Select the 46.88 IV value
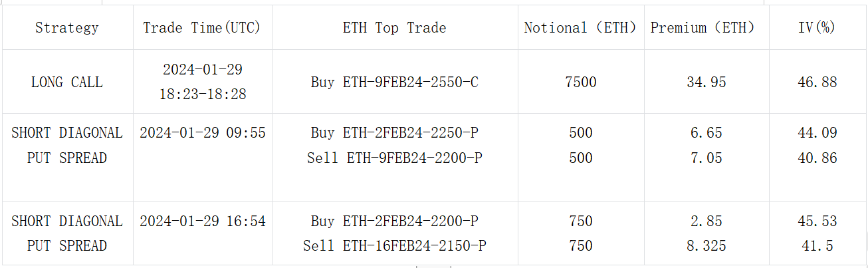The height and width of the screenshot is (268, 868). (x=817, y=82)
